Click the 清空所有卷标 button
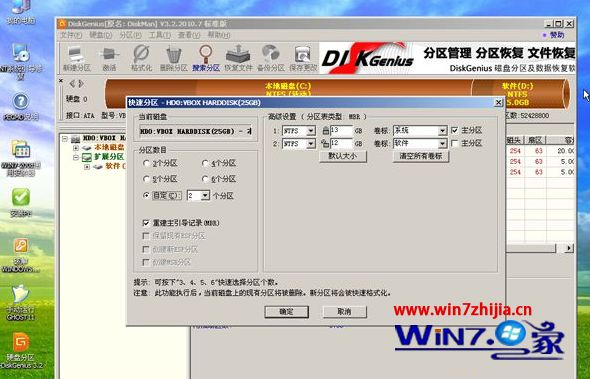 (421, 156)
